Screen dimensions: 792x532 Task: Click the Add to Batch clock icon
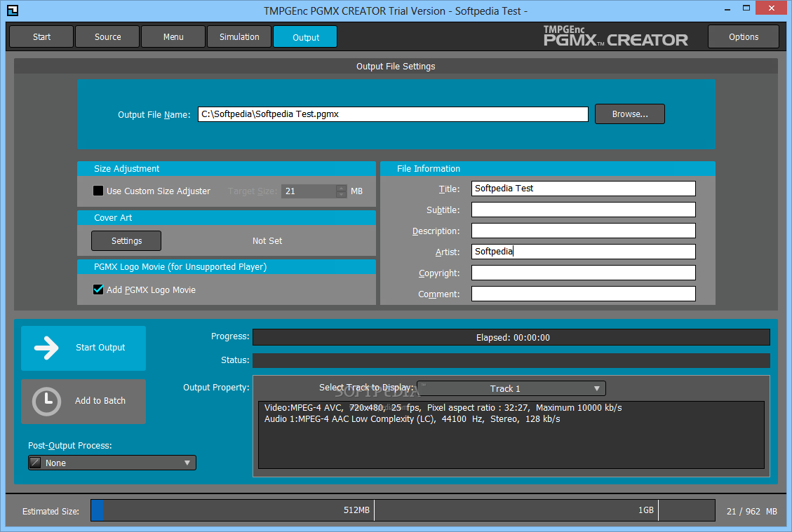click(46, 401)
